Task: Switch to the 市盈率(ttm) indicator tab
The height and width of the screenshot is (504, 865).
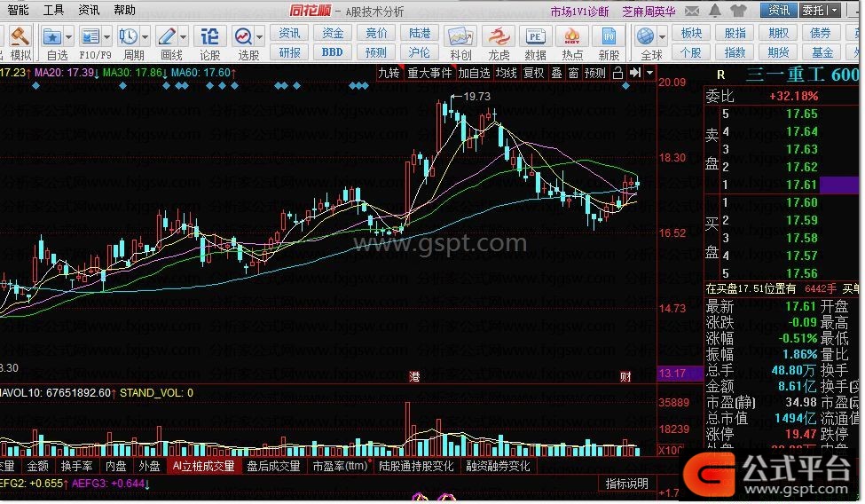Action: (x=341, y=467)
